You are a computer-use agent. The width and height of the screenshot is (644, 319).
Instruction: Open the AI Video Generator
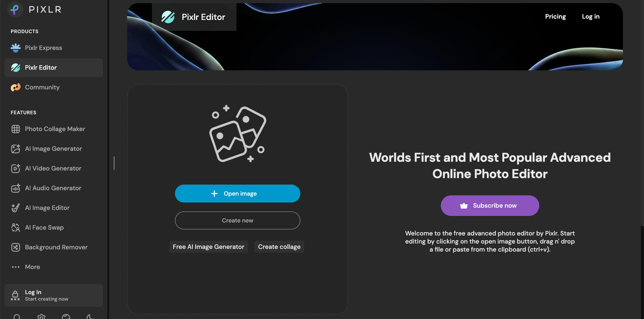[x=53, y=168]
